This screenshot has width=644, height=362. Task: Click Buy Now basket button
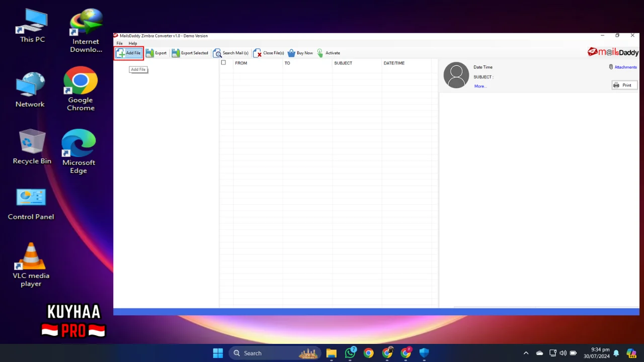pyautogui.click(x=300, y=53)
